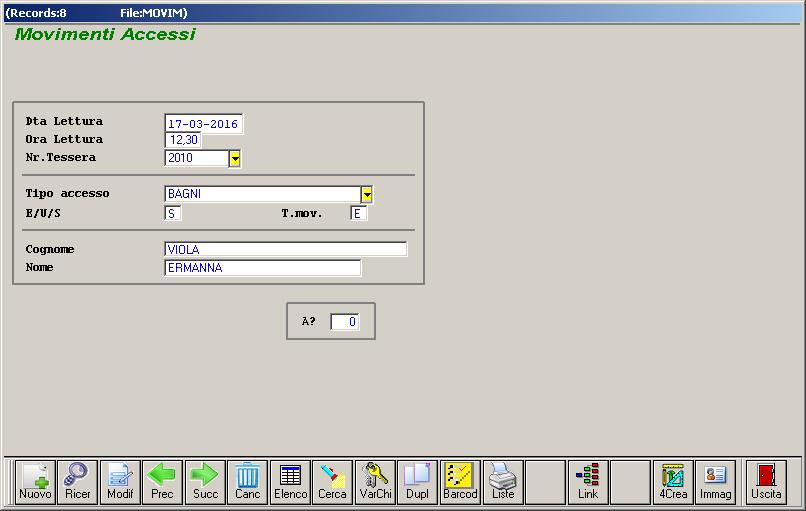Go to previous record with Prec
The width and height of the screenshot is (806, 511).
(162, 482)
